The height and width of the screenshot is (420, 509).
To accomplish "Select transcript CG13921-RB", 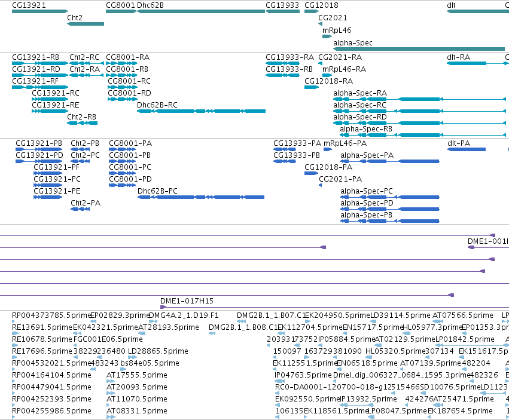I will point(40,63).
